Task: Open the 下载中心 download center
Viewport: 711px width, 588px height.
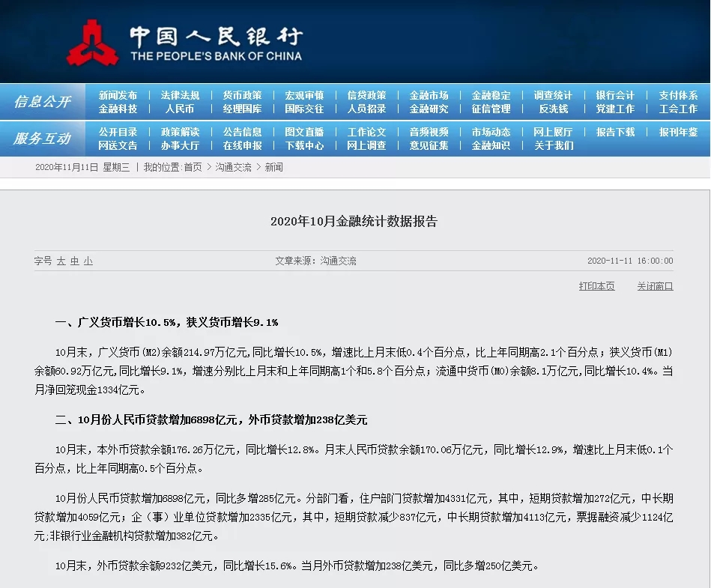Action: (304, 145)
